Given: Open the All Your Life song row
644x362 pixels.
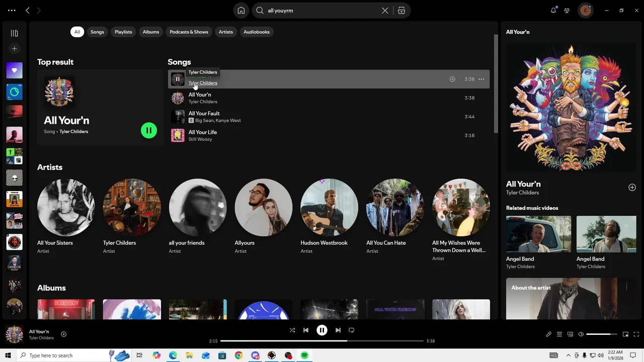Looking at the screenshot, I should pyautogui.click(x=329, y=135).
